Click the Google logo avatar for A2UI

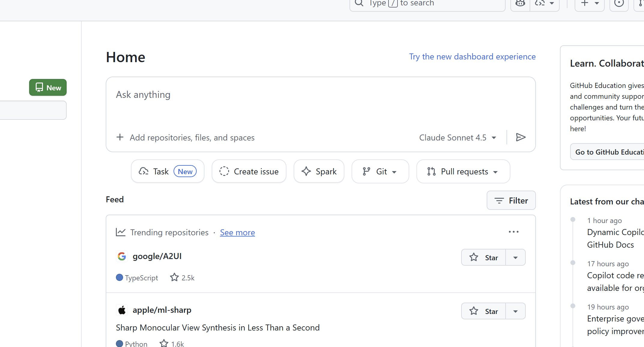click(x=122, y=256)
